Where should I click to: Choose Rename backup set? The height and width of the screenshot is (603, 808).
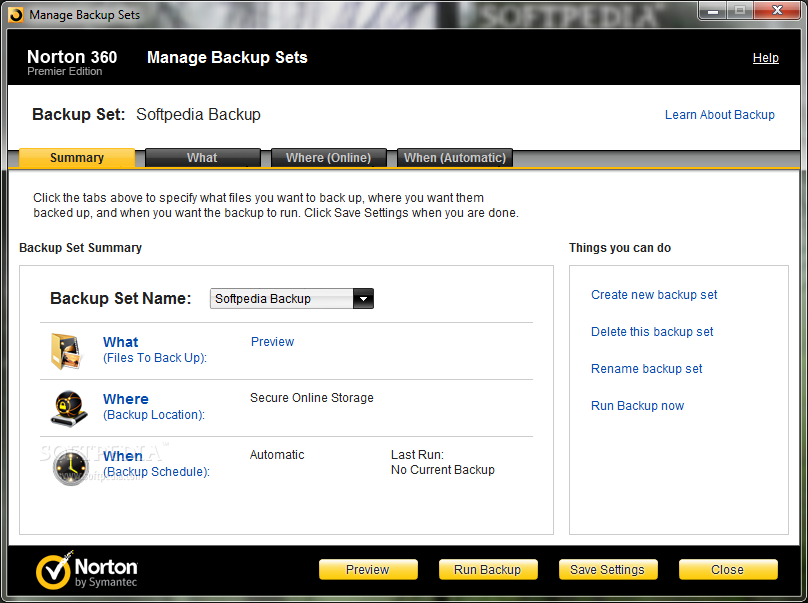pos(646,369)
